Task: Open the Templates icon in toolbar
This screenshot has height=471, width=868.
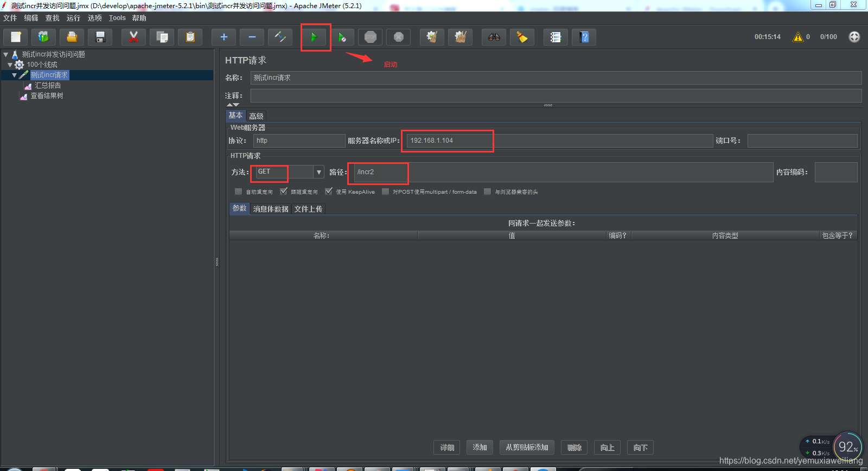Action: (43, 37)
